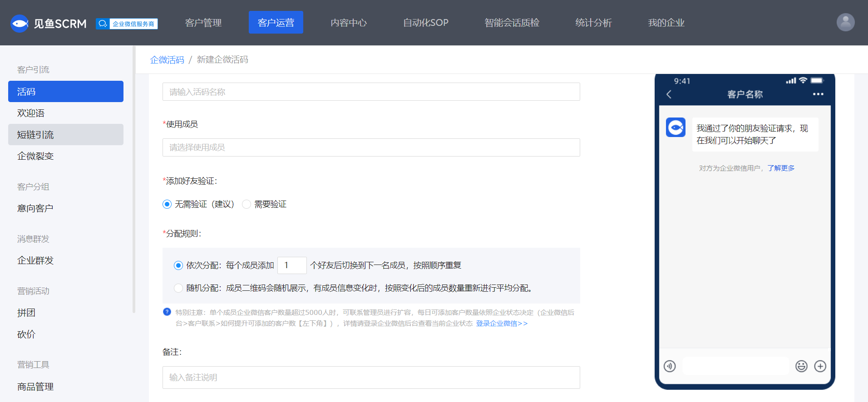
Task: Open 统计分析 top menu
Action: (x=594, y=23)
